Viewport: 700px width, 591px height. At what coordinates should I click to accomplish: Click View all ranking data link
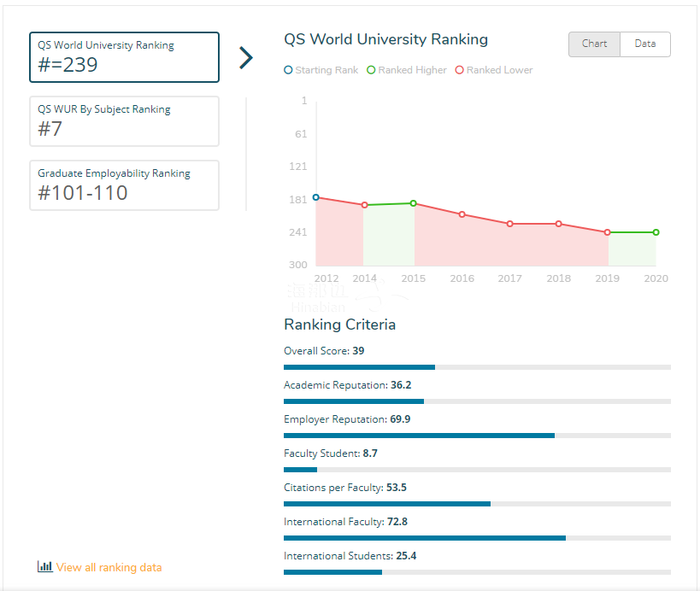(x=109, y=567)
